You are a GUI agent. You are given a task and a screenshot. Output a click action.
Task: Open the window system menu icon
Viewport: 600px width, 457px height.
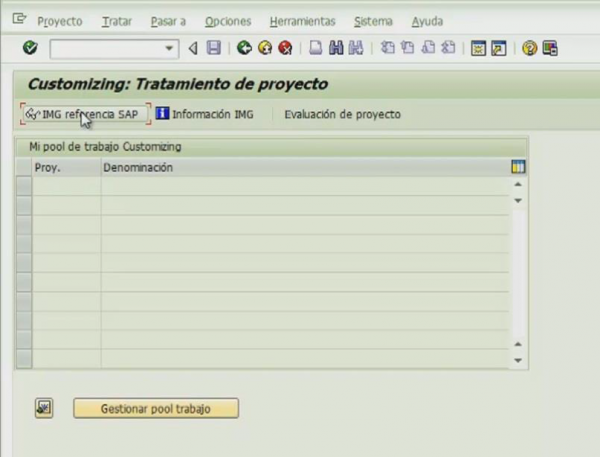pos(19,18)
